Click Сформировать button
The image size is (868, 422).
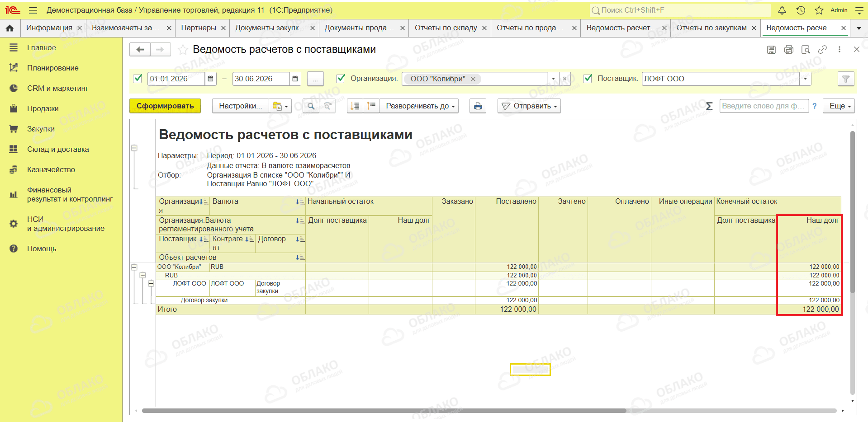coord(165,106)
